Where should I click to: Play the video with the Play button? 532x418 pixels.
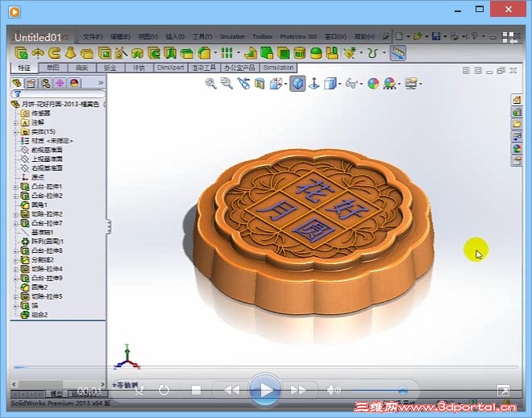click(x=266, y=390)
